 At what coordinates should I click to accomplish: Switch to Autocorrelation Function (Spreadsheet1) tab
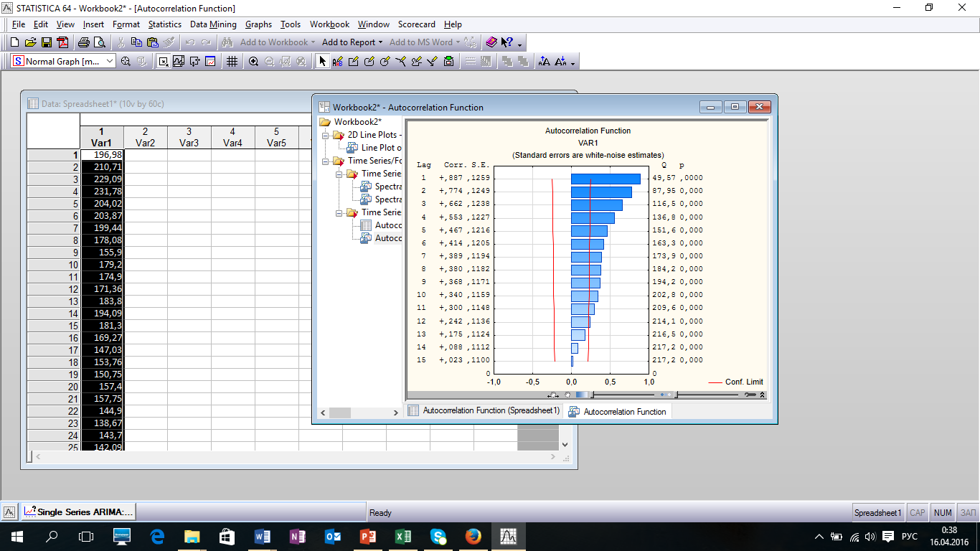click(x=484, y=410)
